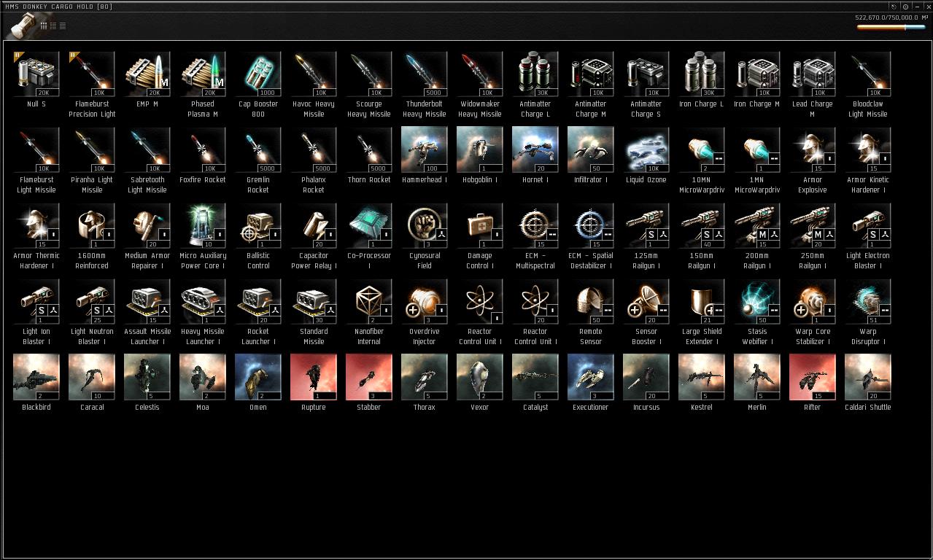Select the Scourge Heavy Missile stack
933x560 pixels.
(x=369, y=74)
